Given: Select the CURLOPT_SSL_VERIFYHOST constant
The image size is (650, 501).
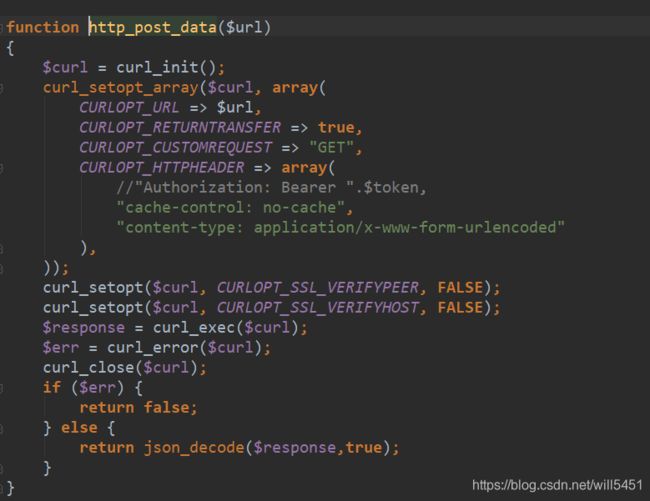Looking at the screenshot, I should point(318,307).
